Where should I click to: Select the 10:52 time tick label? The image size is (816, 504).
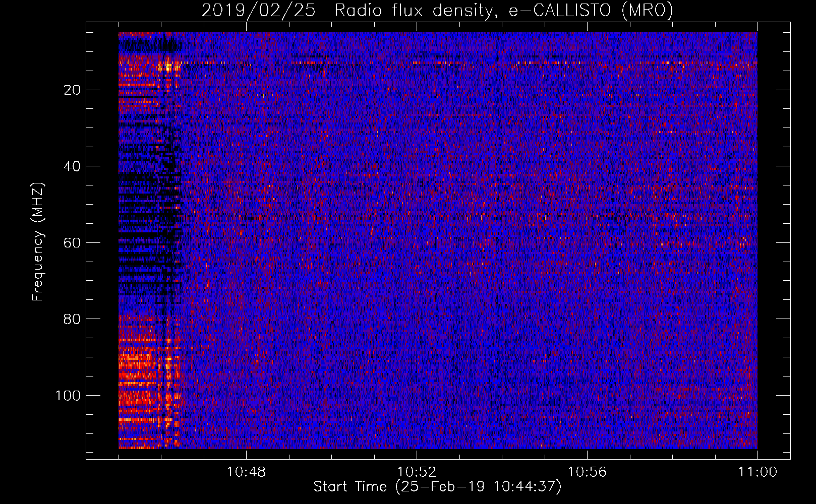pos(417,472)
